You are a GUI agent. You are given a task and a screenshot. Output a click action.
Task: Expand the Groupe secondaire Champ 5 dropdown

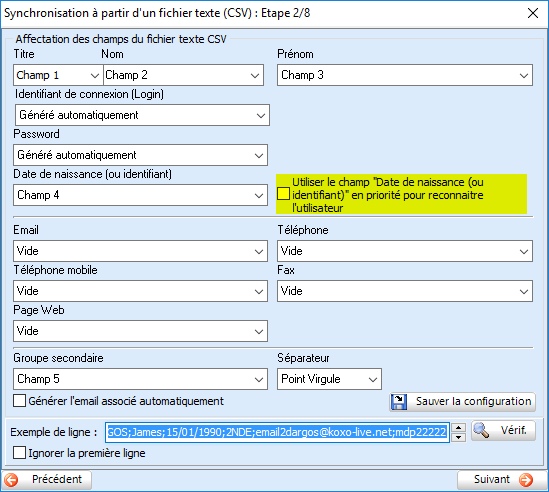(x=140, y=379)
